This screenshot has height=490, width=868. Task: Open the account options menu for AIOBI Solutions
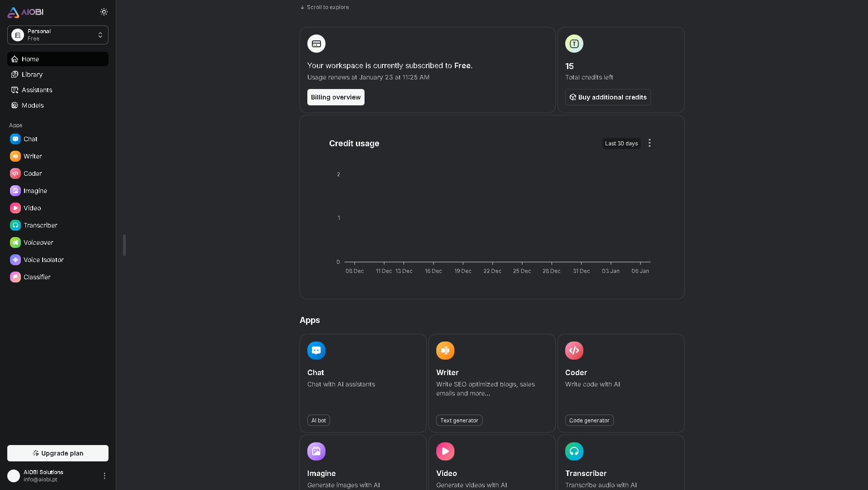[104, 476]
